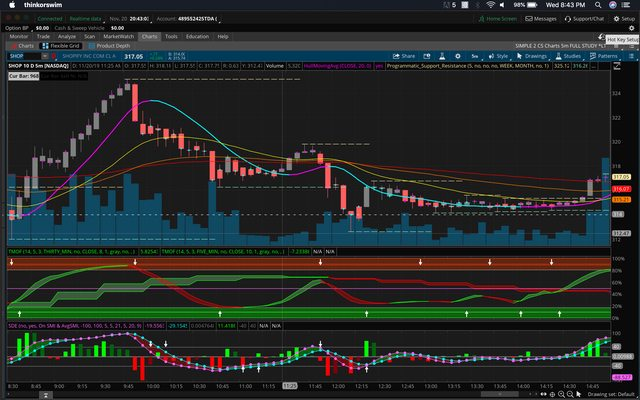Image resolution: width=640 pixels, height=400 pixels.
Task: Click the HullMovingAvg study label
Action: pos(338,66)
